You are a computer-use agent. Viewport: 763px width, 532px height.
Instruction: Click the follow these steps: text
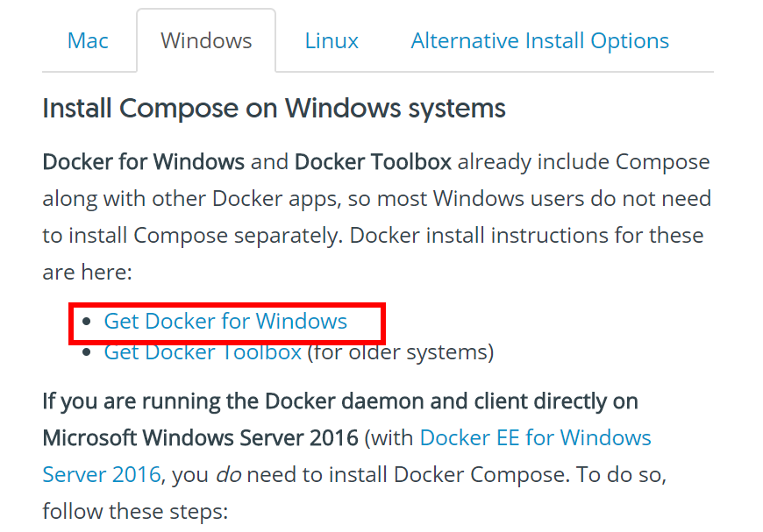click(135, 512)
